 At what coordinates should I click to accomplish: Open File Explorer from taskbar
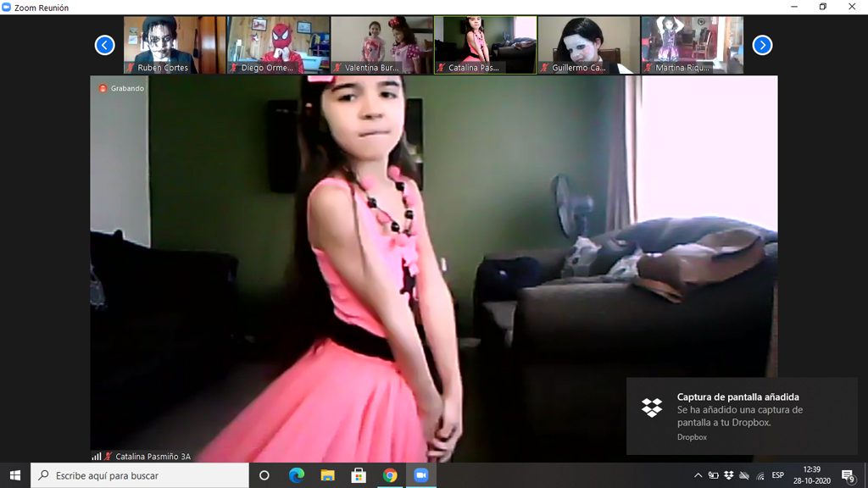click(327, 475)
